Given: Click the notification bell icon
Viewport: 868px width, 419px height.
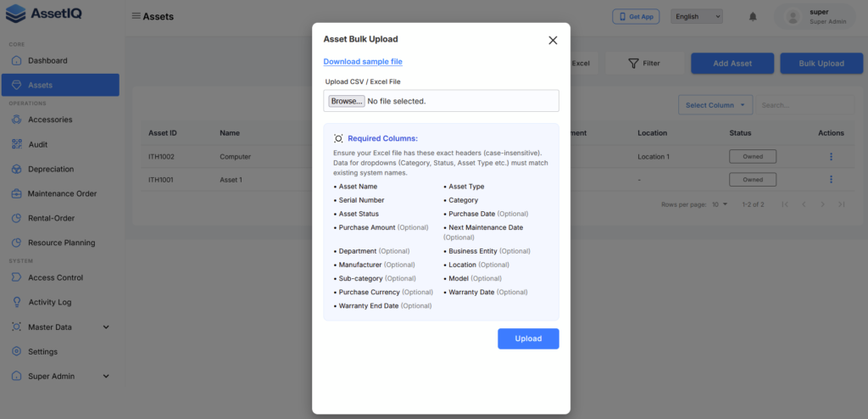Looking at the screenshot, I should point(753,17).
